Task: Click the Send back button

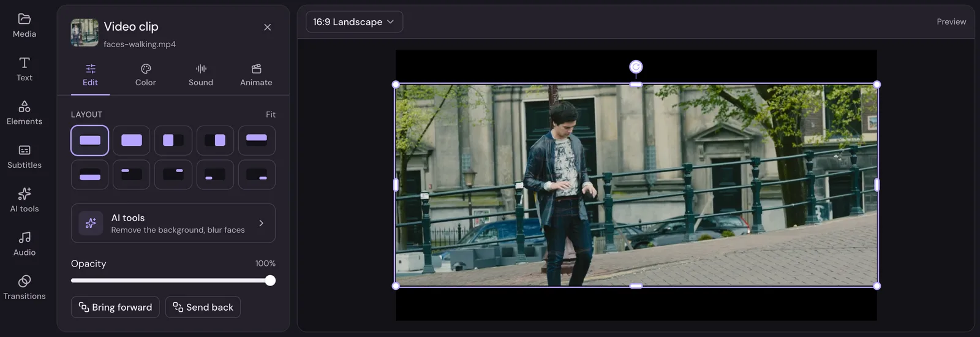Action: click(x=203, y=307)
